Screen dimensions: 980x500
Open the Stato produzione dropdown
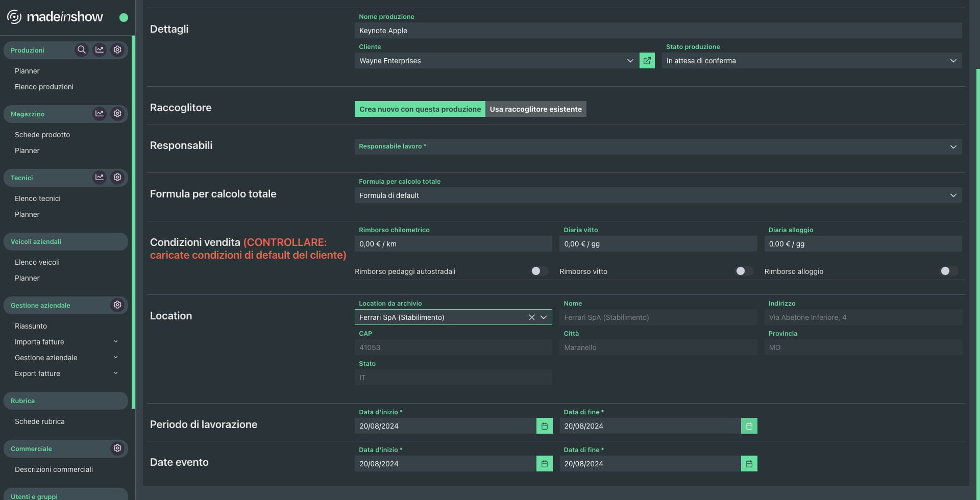pos(812,61)
